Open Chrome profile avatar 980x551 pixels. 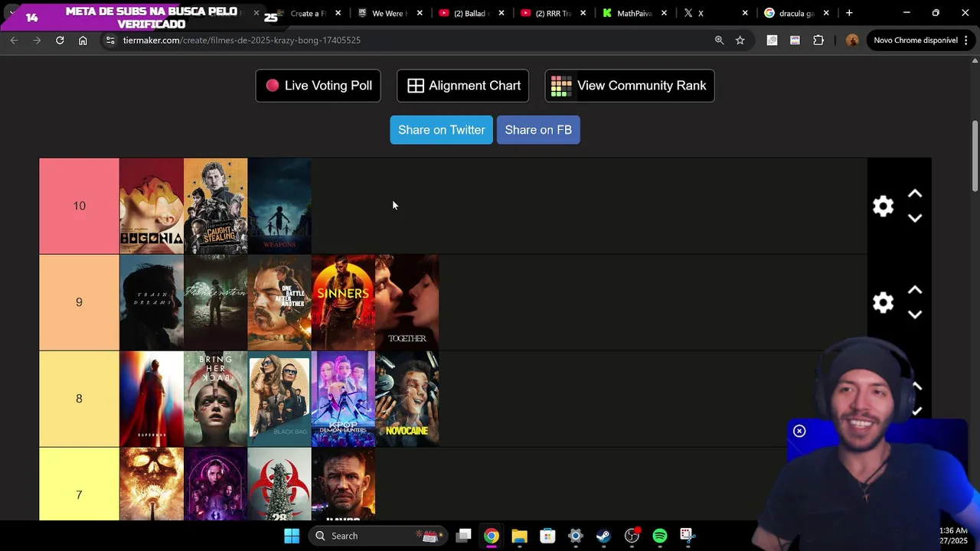point(852,40)
